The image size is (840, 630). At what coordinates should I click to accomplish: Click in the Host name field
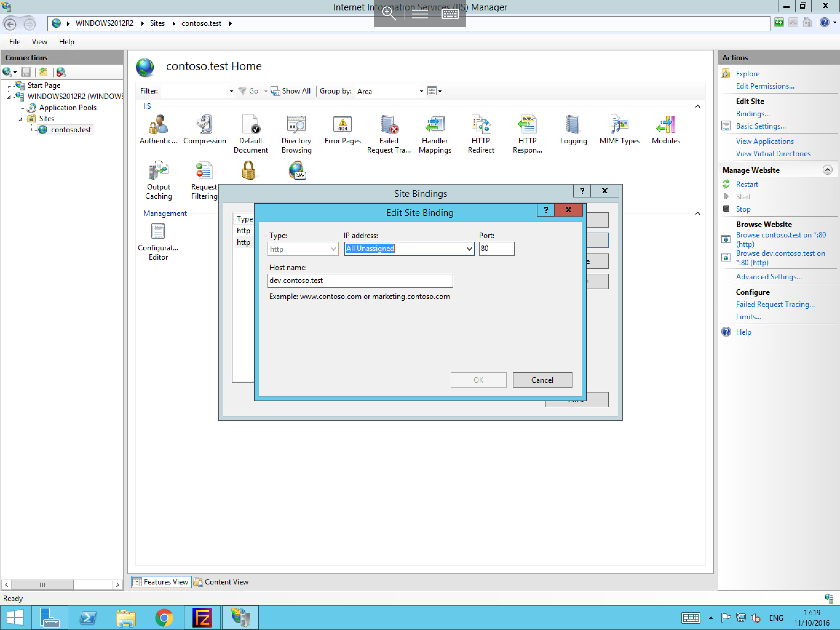pyautogui.click(x=360, y=281)
